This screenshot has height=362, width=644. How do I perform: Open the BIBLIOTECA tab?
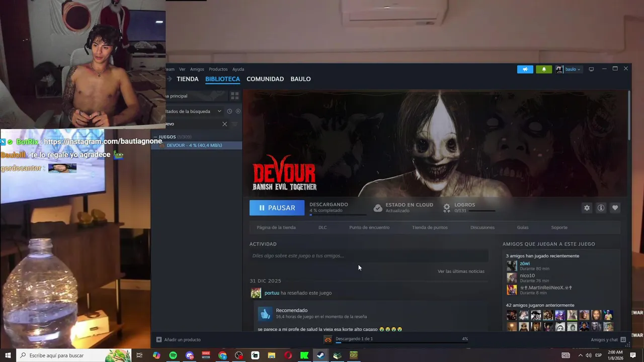coord(222,79)
